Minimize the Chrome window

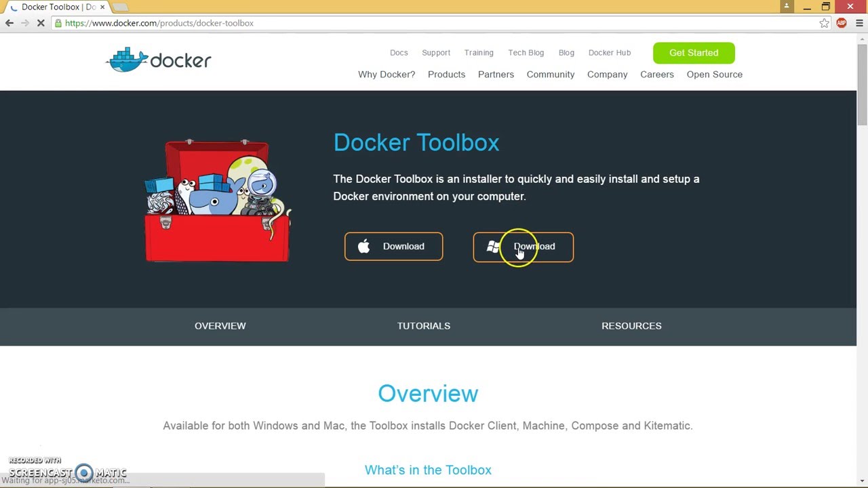807,7
